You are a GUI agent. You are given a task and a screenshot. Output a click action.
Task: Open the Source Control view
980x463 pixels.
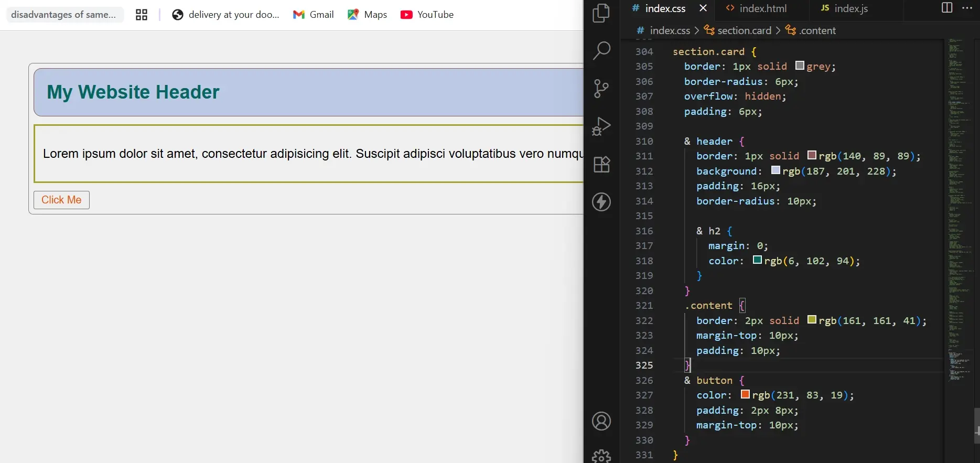601,88
